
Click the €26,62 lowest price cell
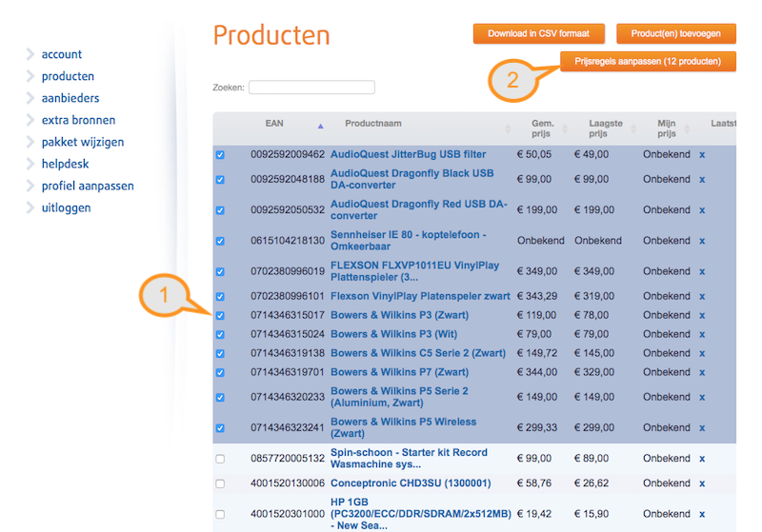pyautogui.click(x=592, y=483)
